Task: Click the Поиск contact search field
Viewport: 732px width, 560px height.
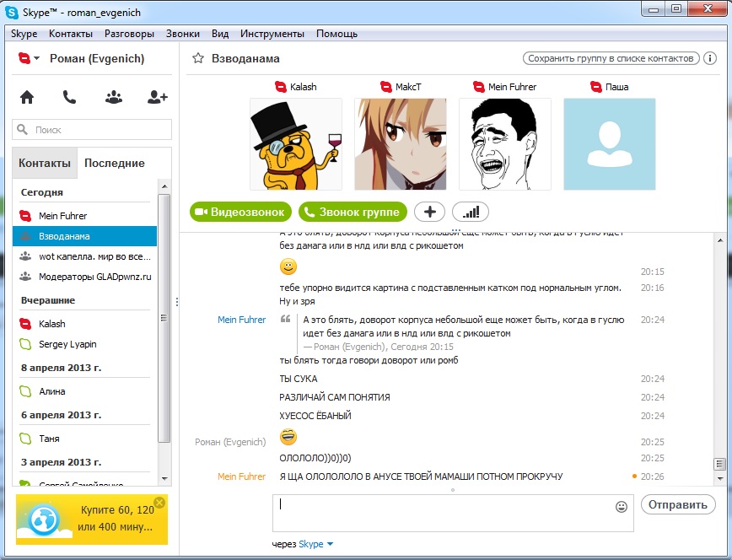Action: click(92, 130)
